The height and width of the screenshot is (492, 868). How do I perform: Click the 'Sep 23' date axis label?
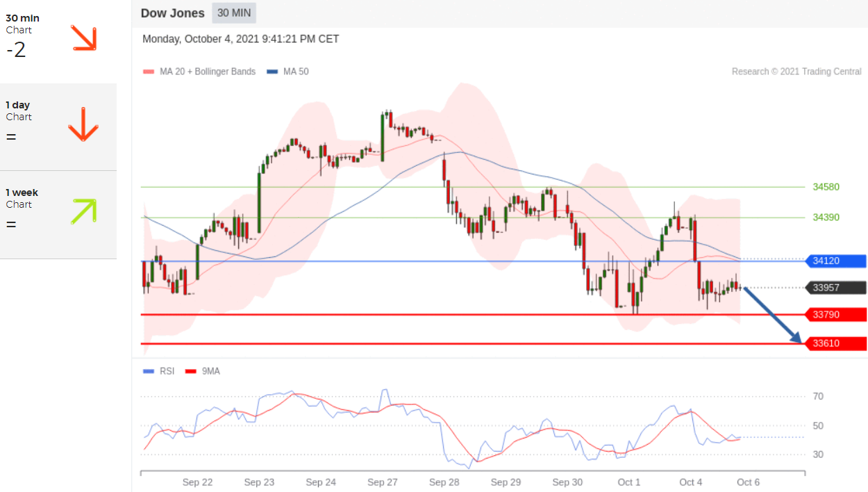point(259,482)
